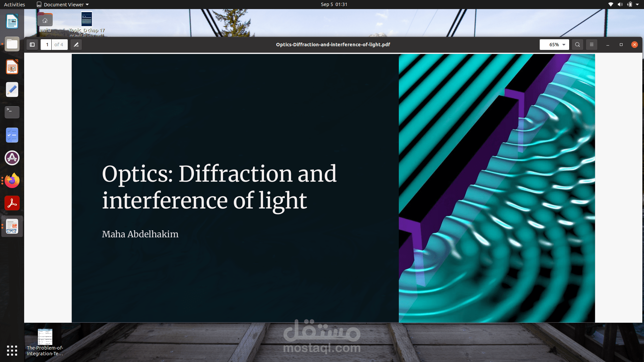Viewport: 644px width, 362px height.
Task: Open the Files application in the dock
Action: tap(12, 44)
